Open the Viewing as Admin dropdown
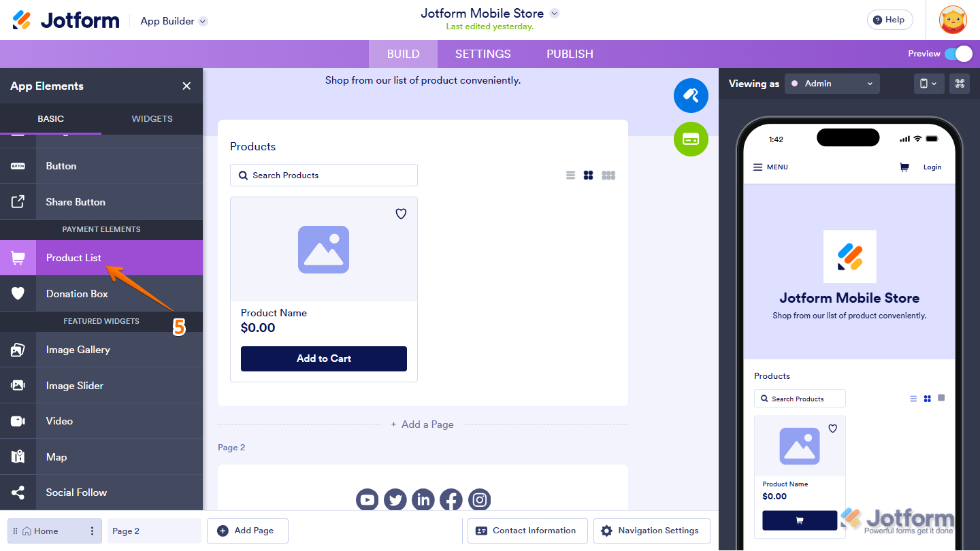Screen dimensions: 980x551 coord(832,83)
